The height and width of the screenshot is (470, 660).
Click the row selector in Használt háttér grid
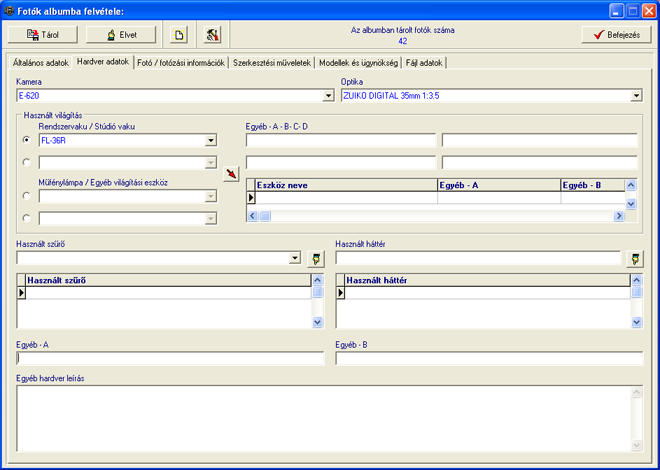[x=341, y=293]
